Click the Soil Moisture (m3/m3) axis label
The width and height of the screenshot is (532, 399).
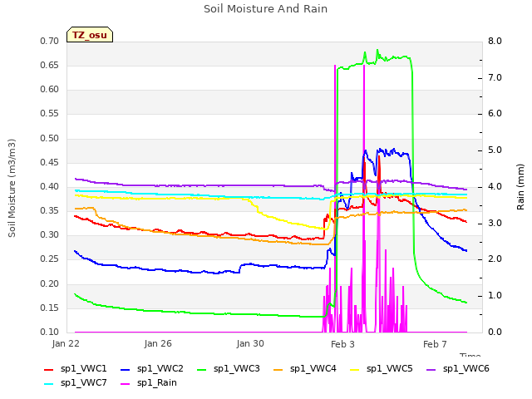coord(12,188)
